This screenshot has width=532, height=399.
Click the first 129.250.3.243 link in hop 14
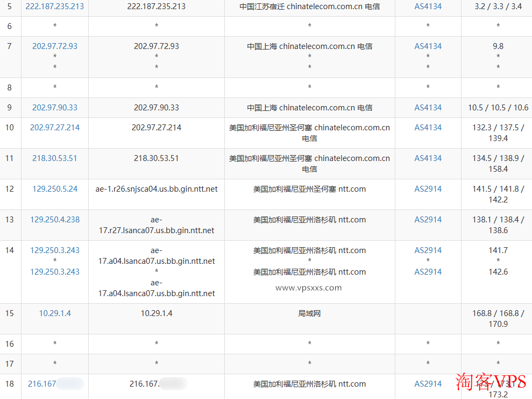(x=55, y=250)
